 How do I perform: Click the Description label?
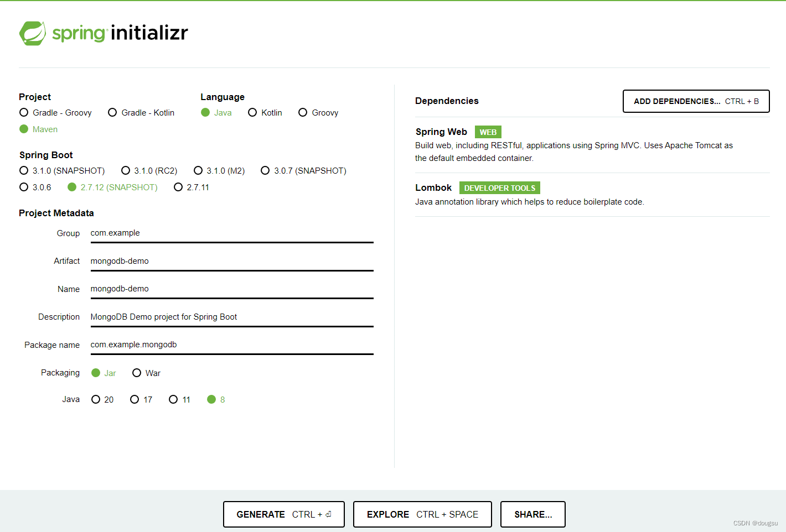point(59,317)
